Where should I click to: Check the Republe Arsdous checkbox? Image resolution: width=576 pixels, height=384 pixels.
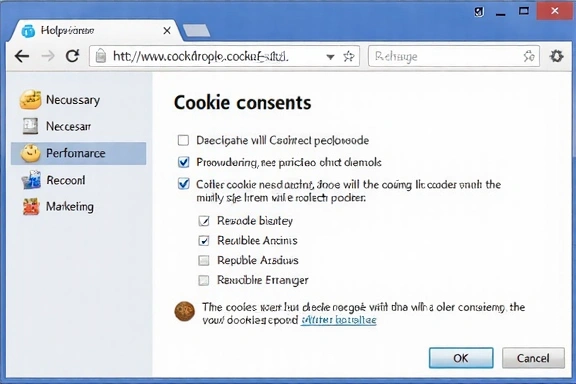[x=204, y=261]
